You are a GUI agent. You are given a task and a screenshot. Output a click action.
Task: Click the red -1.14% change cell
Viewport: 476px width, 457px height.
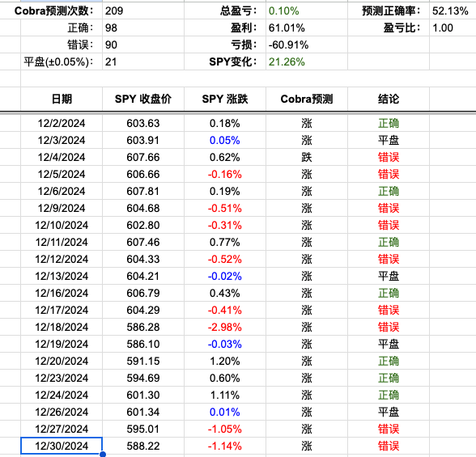pyautogui.click(x=225, y=446)
